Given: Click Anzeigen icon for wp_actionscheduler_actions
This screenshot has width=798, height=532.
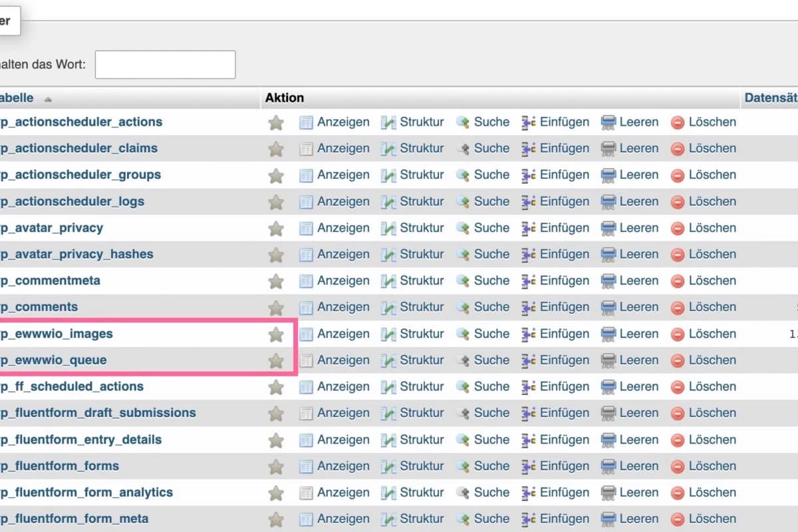Looking at the screenshot, I should coord(306,122).
